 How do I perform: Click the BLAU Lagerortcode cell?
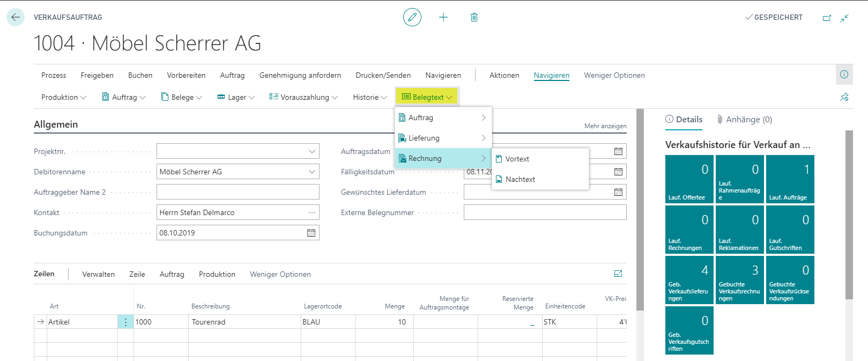click(x=328, y=322)
